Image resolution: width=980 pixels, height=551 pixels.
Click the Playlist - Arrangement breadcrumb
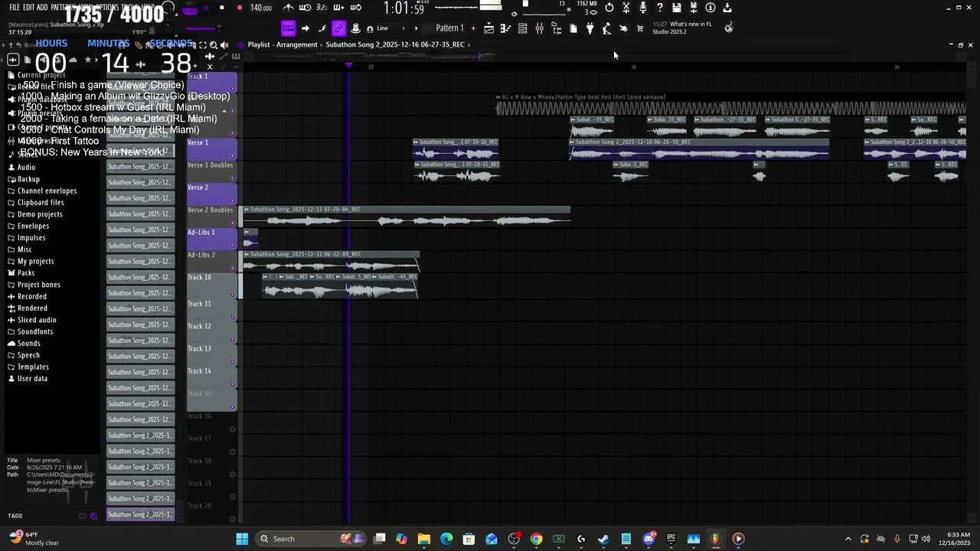point(283,44)
